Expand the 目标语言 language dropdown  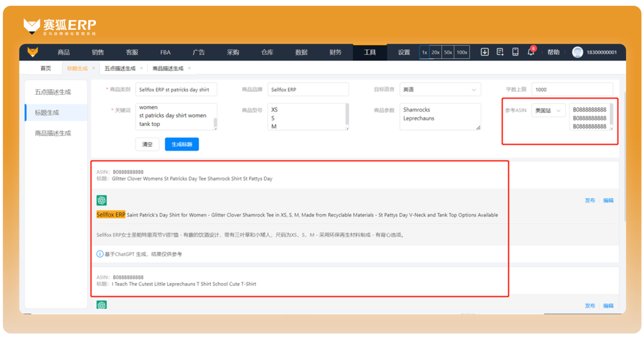(440, 89)
